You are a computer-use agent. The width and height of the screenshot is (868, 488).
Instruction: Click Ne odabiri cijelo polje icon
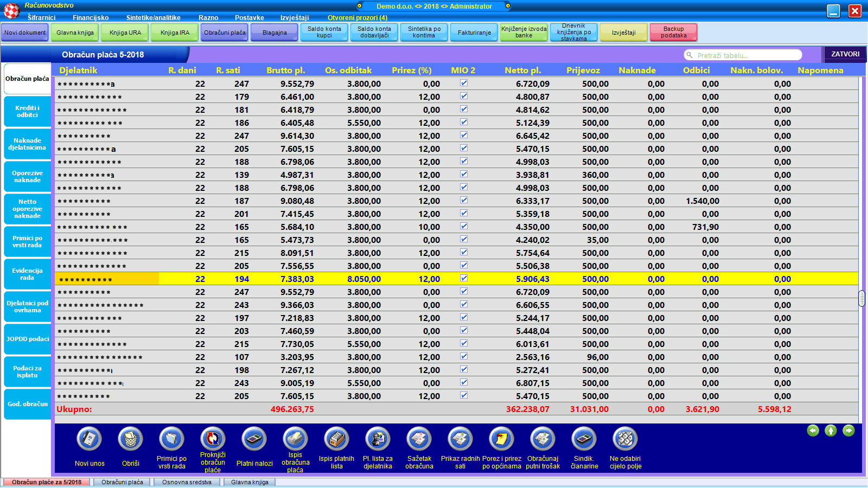[x=625, y=439]
